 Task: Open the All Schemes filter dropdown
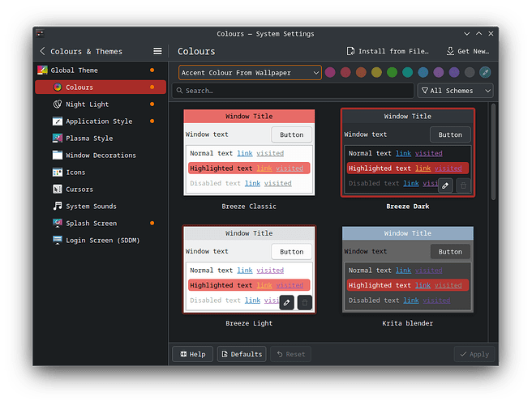coord(455,91)
